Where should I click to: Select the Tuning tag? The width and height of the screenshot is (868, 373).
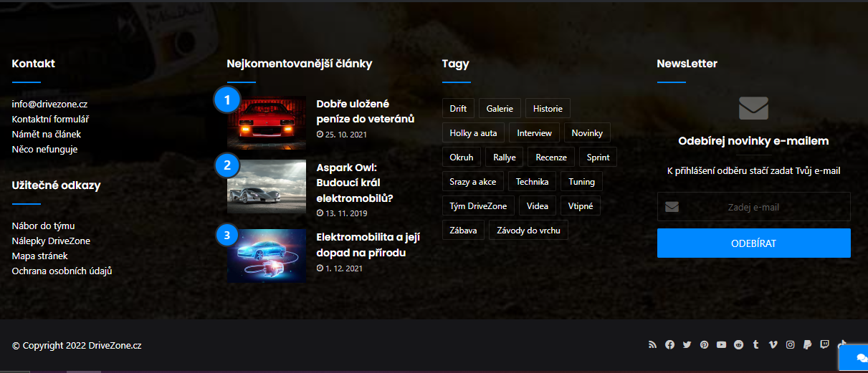tap(581, 181)
